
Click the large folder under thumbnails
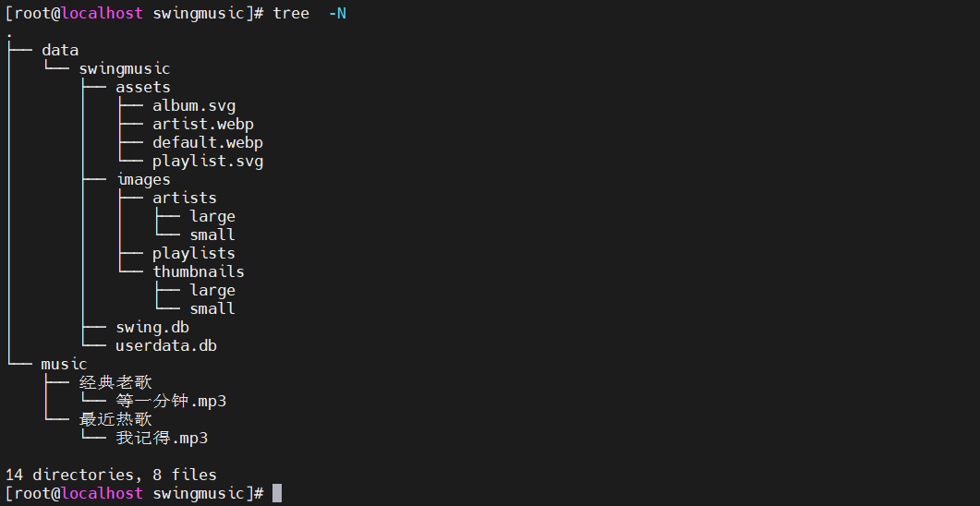tap(212, 290)
